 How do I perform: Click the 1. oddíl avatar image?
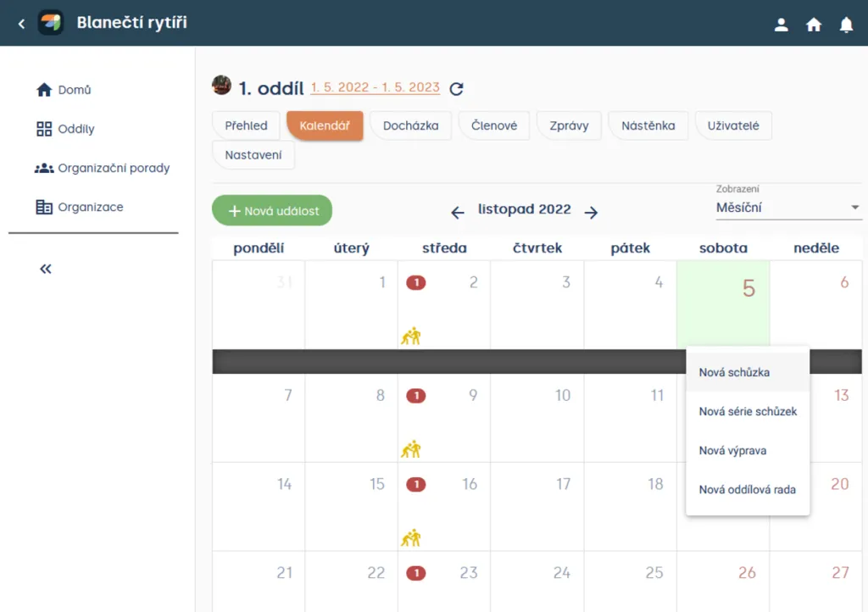[x=221, y=86]
